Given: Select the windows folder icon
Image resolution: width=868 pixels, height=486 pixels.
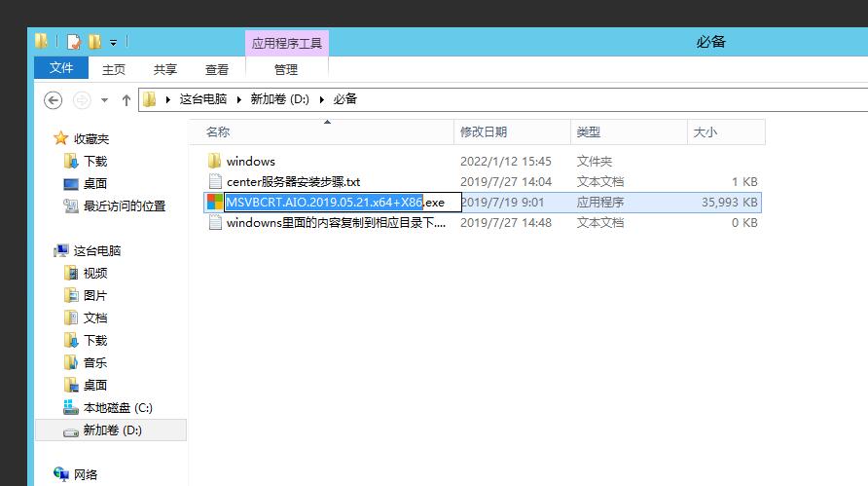Looking at the screenshot, I should click(x=215, y=161).
